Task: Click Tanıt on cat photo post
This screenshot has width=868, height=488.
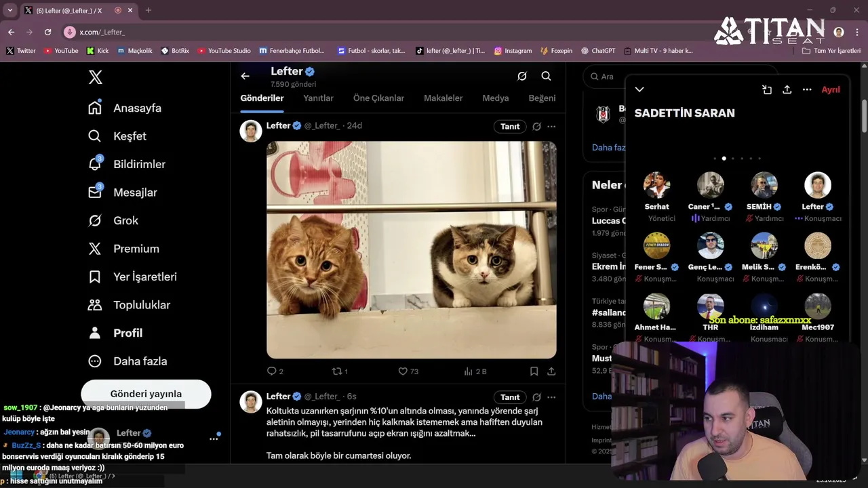Action: (510, 127)
